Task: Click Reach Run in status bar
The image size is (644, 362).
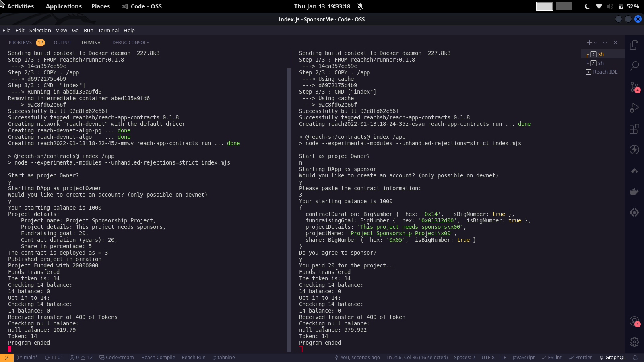Action: point(194,358)
